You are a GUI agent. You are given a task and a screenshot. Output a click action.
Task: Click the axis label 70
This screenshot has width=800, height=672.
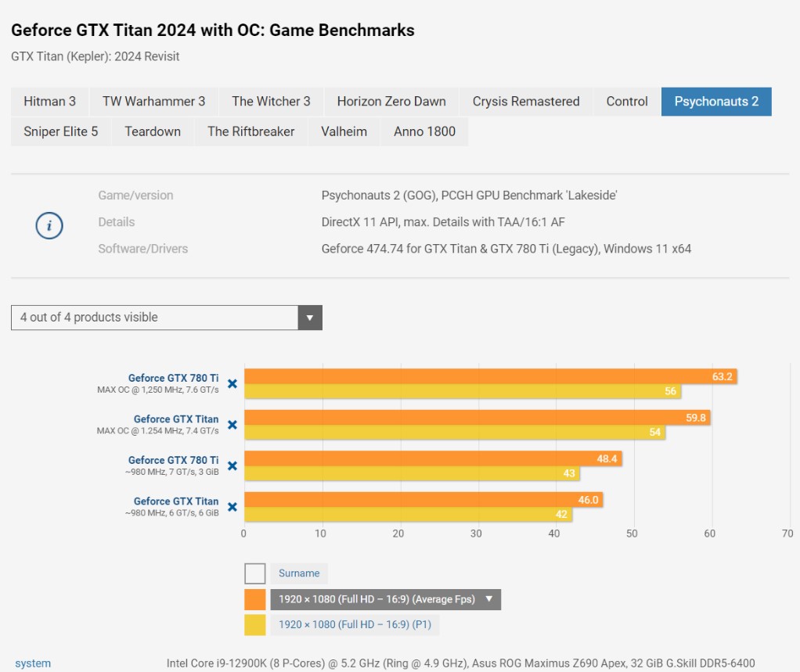click(787, 534)
